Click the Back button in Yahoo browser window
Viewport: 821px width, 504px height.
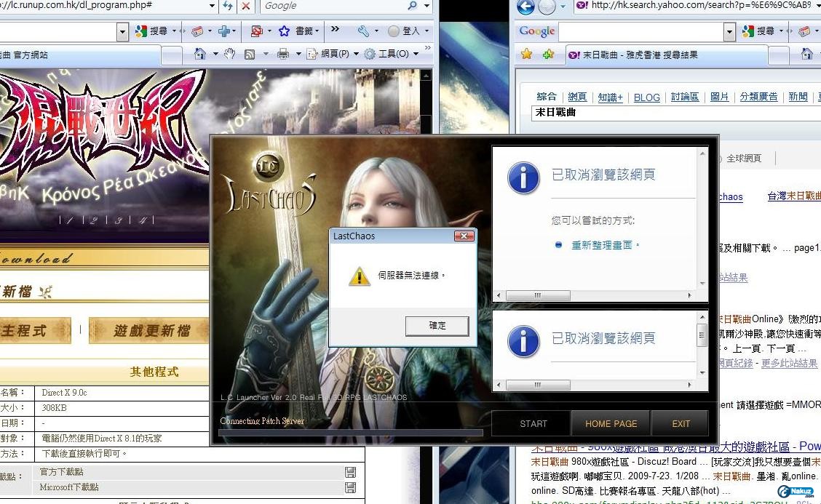tap(525, 7)
